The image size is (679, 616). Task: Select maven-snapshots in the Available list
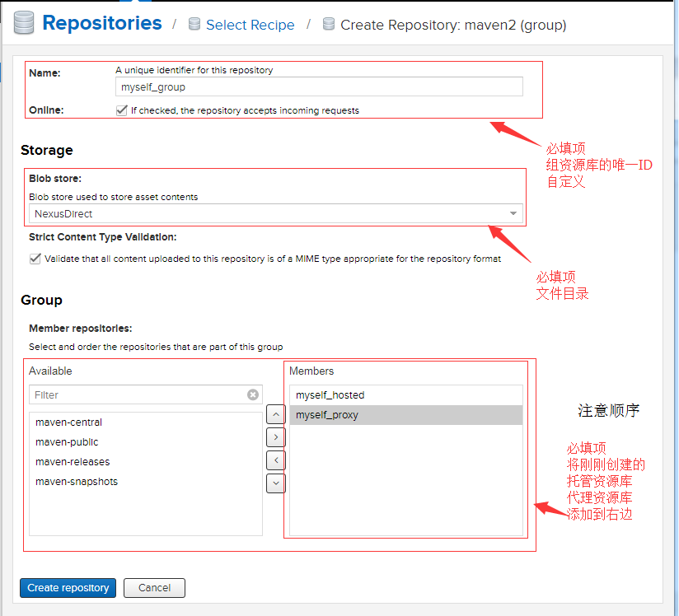(x=146, y=482)
